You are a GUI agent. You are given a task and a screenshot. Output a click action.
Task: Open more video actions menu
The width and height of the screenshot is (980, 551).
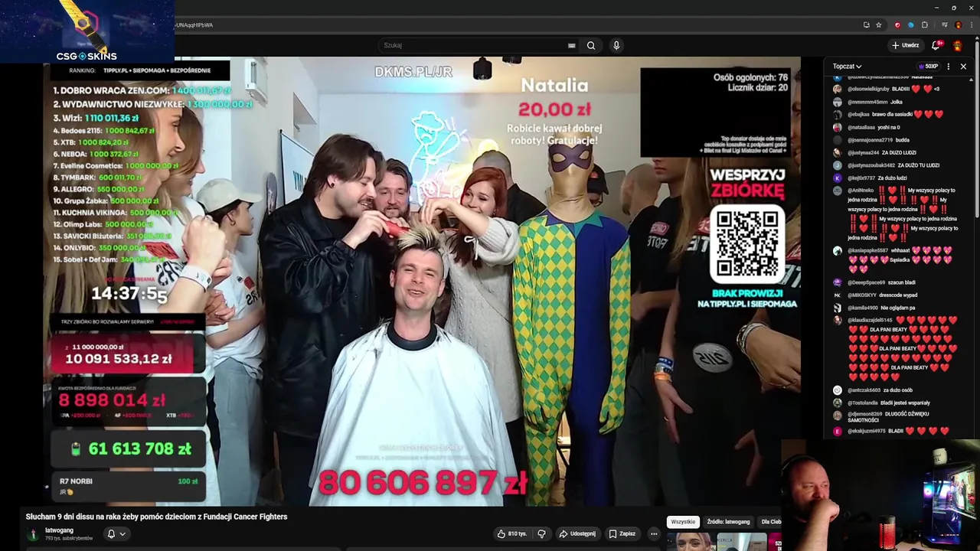654,533
